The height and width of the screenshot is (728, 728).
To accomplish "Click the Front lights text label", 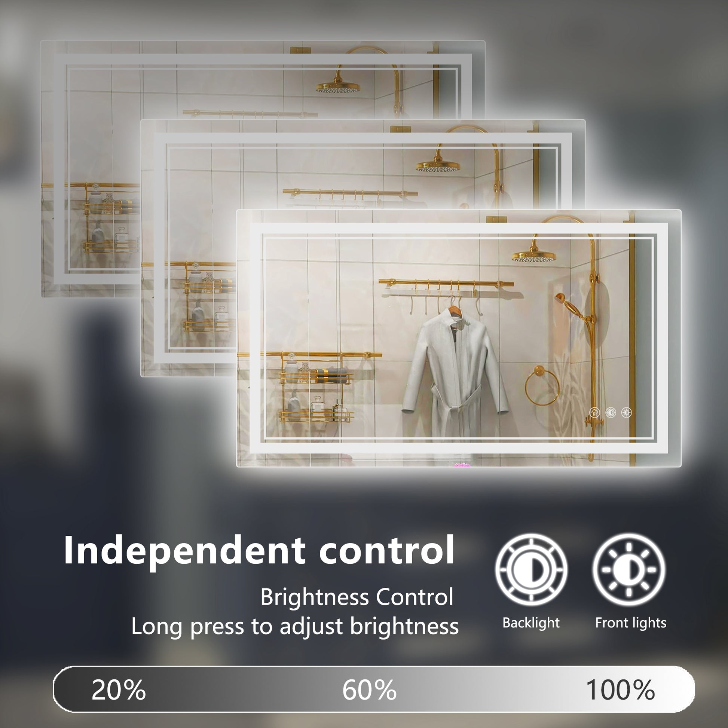I will pos(631,624).
